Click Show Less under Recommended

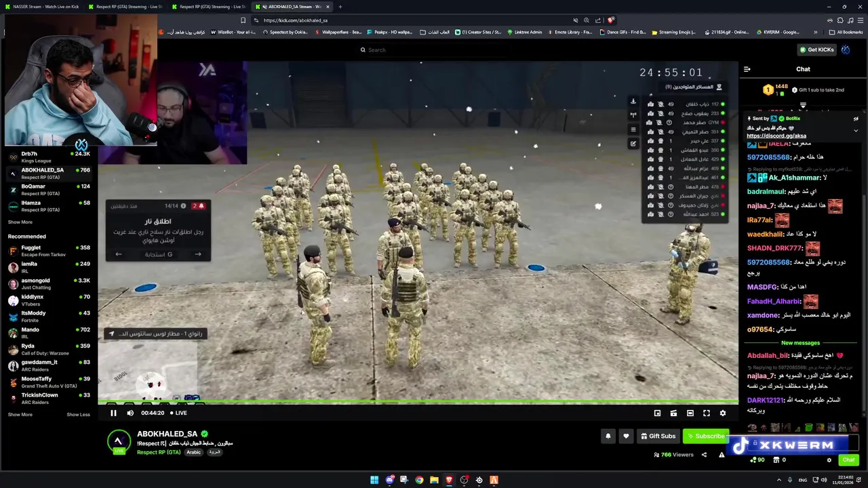pos(78,415)
